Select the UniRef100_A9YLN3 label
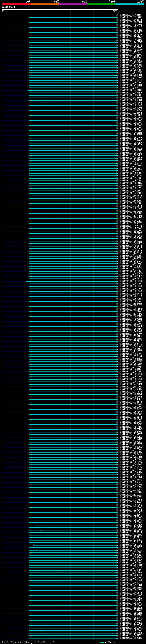146x644 pixels. click(x=131, y=319)
